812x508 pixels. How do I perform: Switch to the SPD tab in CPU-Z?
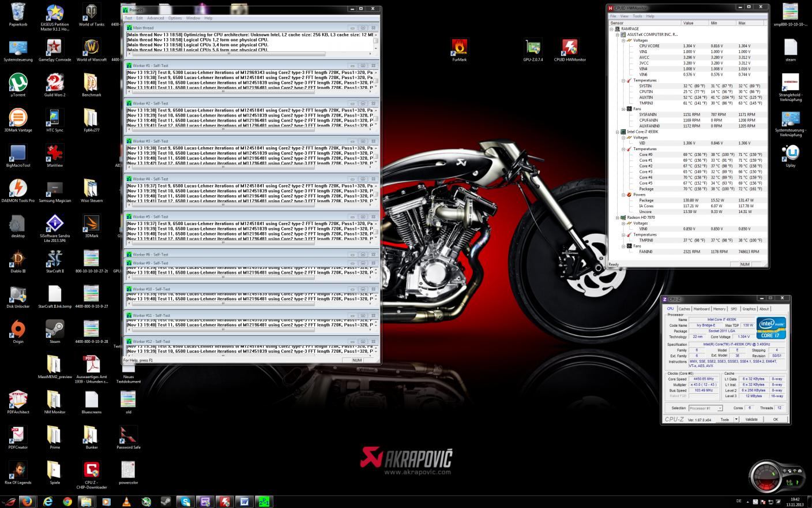[x=734, y=309]
